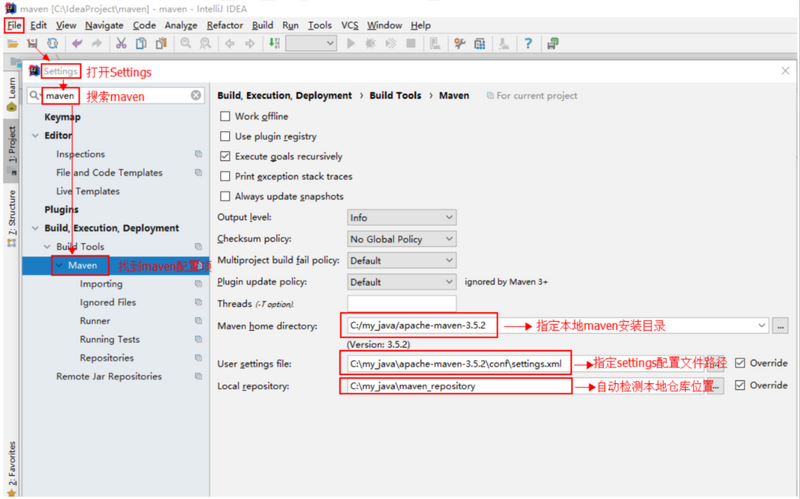
Task: Open the Learn side panel
Action: tap(11, 94)
